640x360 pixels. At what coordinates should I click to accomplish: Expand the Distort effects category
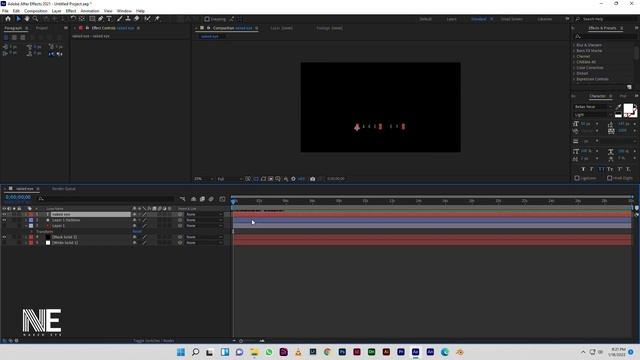pos(574,73)
